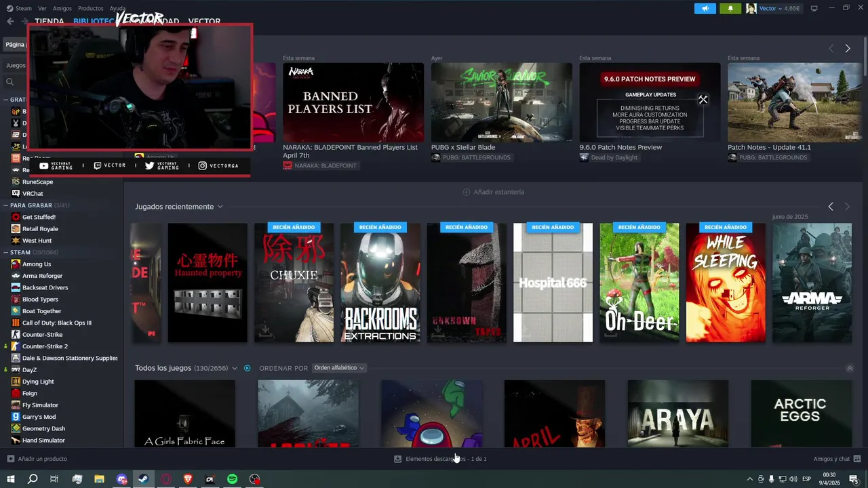Open the Productos menu

[91, 8]
